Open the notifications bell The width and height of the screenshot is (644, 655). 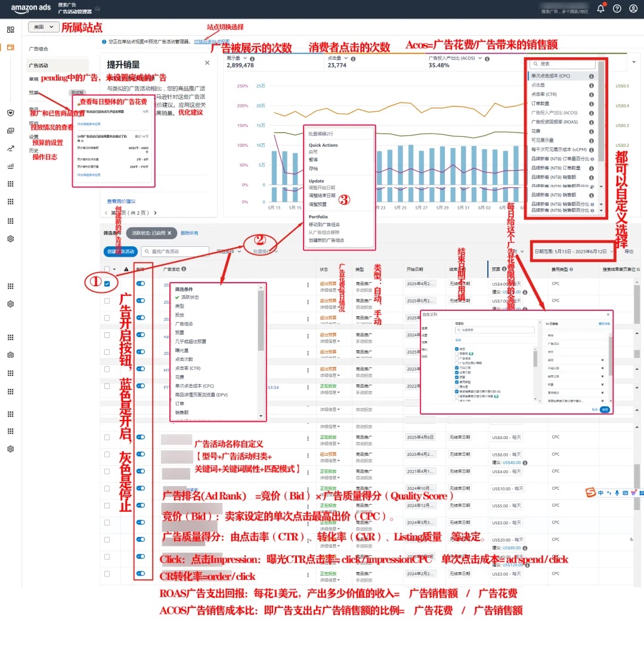click(x=600, y=8)
